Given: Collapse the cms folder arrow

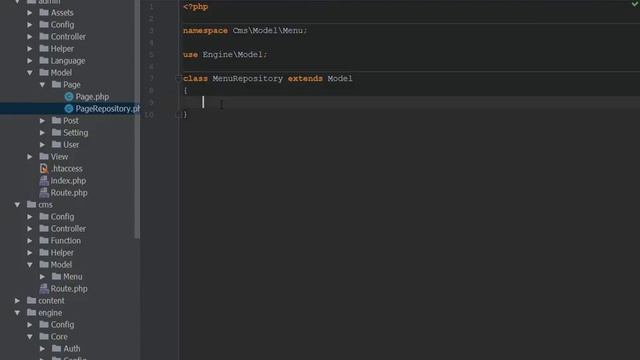Looking at the screenshot, I should coord(17,205).
